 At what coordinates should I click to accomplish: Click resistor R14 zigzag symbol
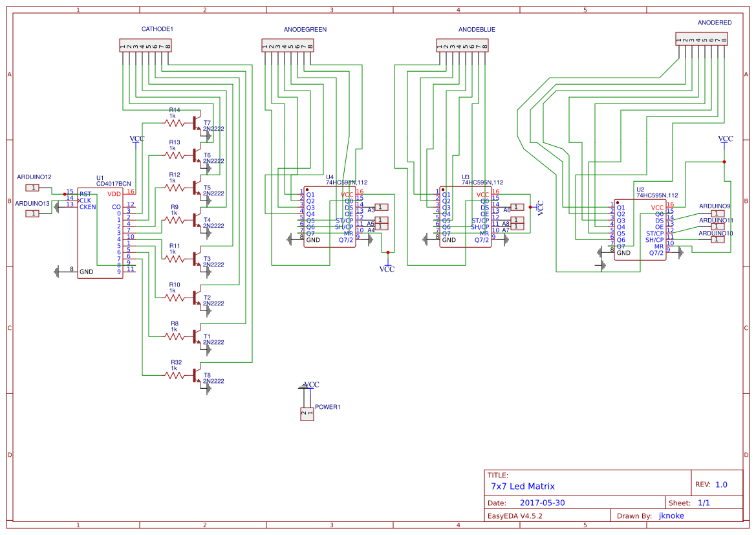[x=174, y=122]
